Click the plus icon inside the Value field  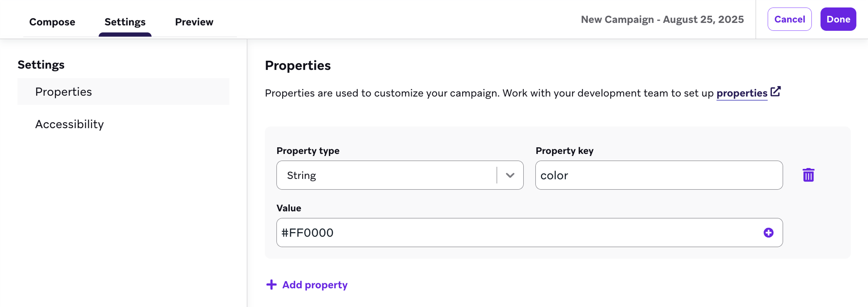[769, 233]
